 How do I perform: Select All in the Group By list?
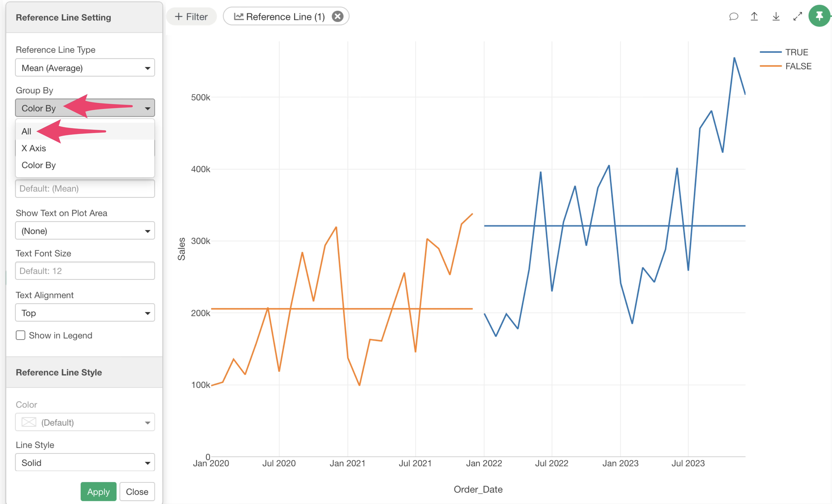point(26,131)
